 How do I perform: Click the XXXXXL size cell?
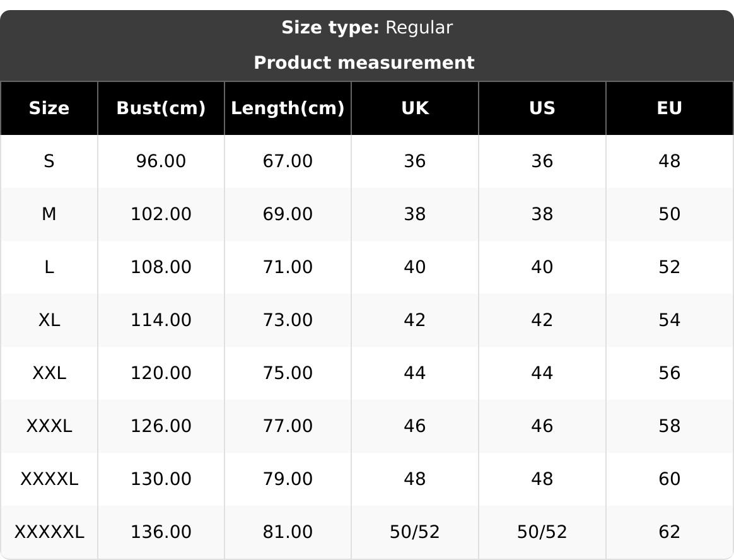coord(49,532)
